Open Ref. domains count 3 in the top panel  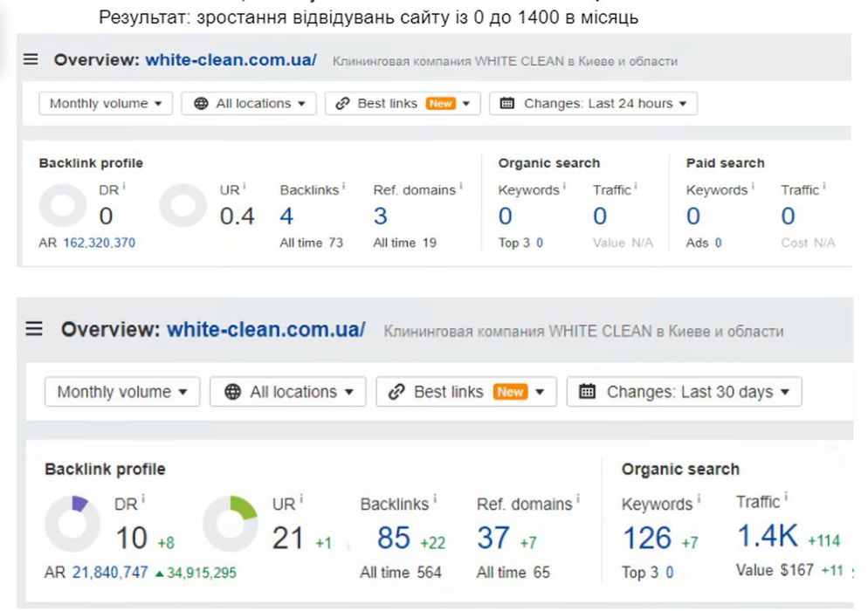pyautogui.click(x=380, y=216)
